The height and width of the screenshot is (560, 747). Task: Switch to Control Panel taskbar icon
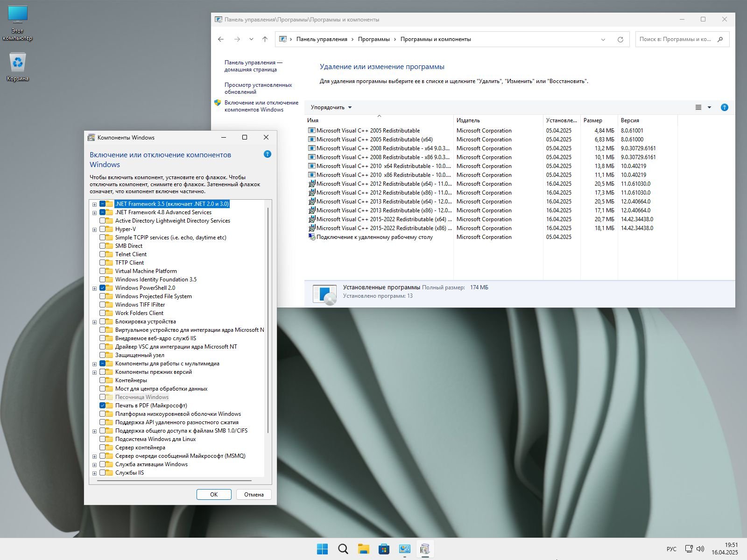tap(404, 549)
